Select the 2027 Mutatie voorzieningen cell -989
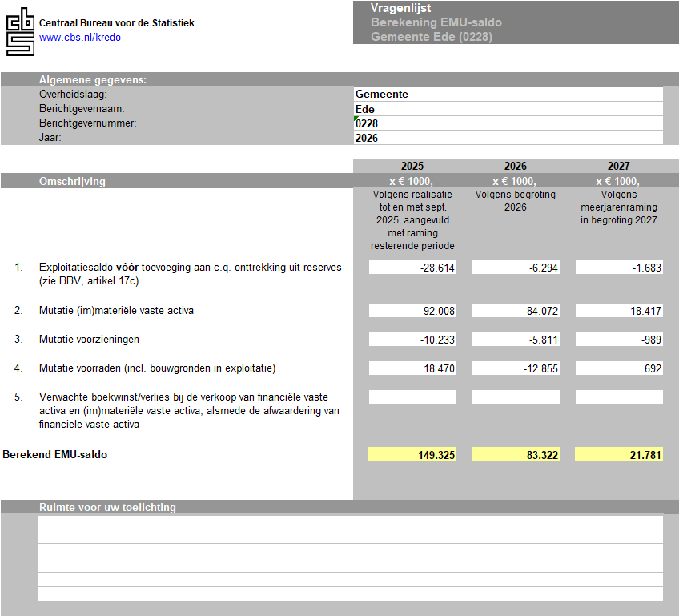The height and width of the screenshot is (616, 679). pyautogui.click(x=619, y=340)
